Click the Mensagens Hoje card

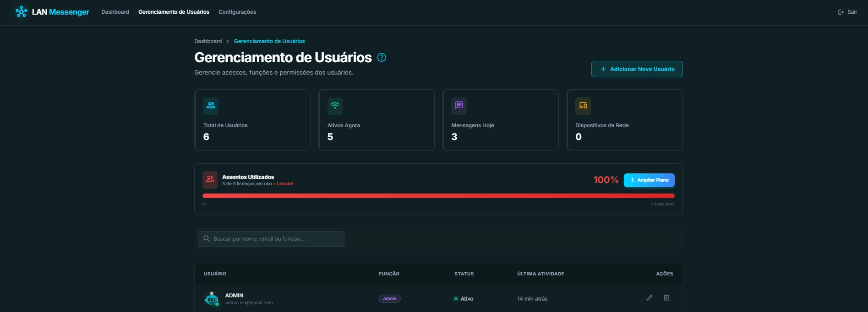tap(501, 120)
